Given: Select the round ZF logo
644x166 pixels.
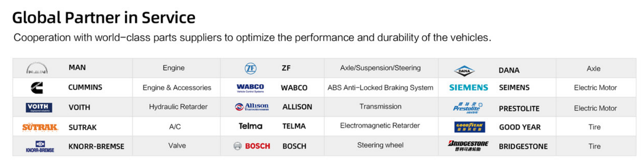Looking at the screenshot, I should pos(251,68).
